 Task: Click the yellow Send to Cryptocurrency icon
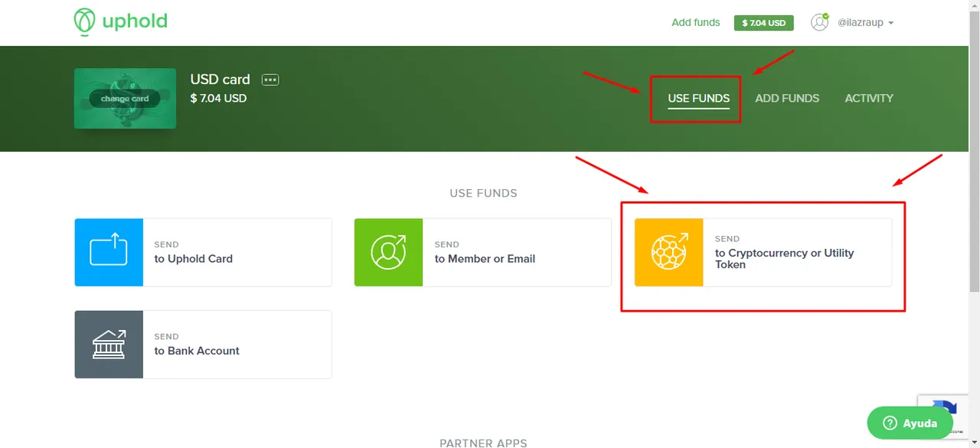669,253
